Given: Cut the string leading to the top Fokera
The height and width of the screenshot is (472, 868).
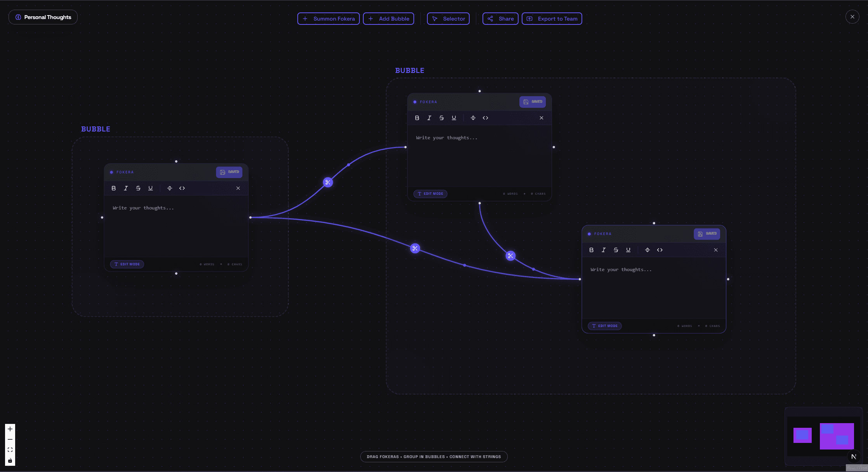Looking at the screenshot, I should (328, 182).
